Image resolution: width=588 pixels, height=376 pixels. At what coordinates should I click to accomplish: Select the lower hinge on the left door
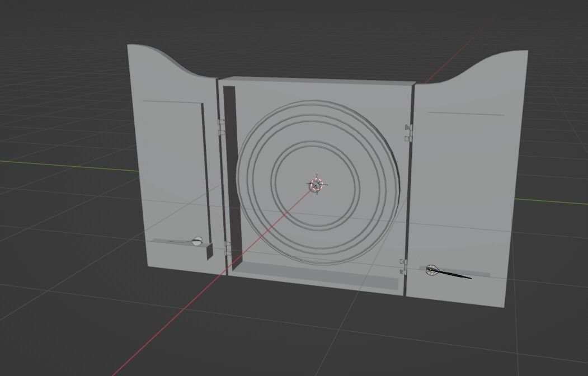pos(227,248)
